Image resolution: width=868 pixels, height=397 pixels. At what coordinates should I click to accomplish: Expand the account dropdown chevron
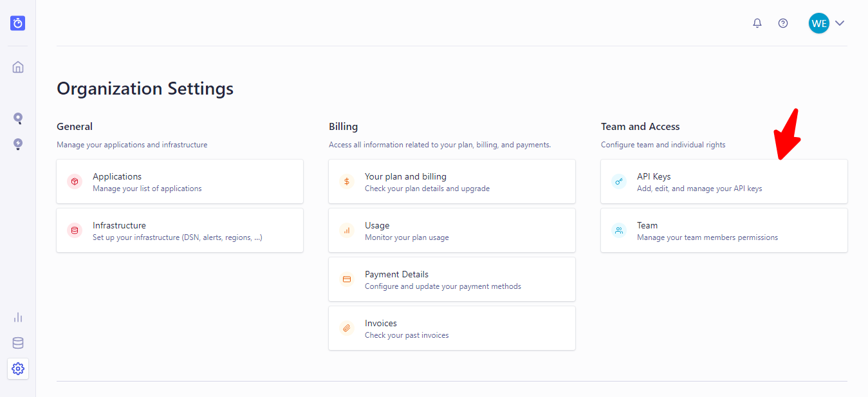(840, 24)
